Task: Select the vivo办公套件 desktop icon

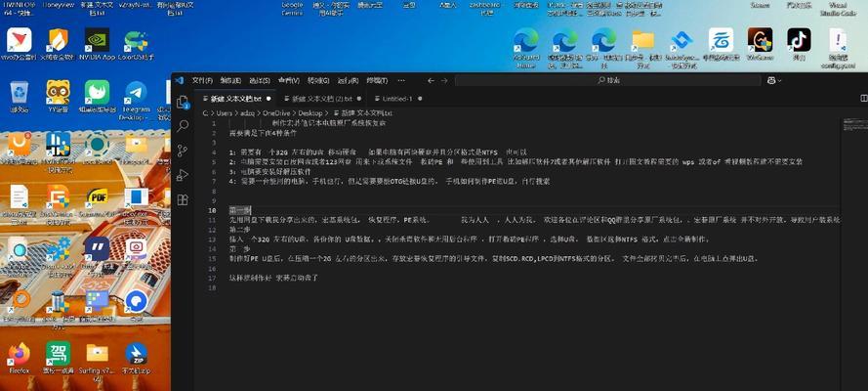Action: (19, 44)
